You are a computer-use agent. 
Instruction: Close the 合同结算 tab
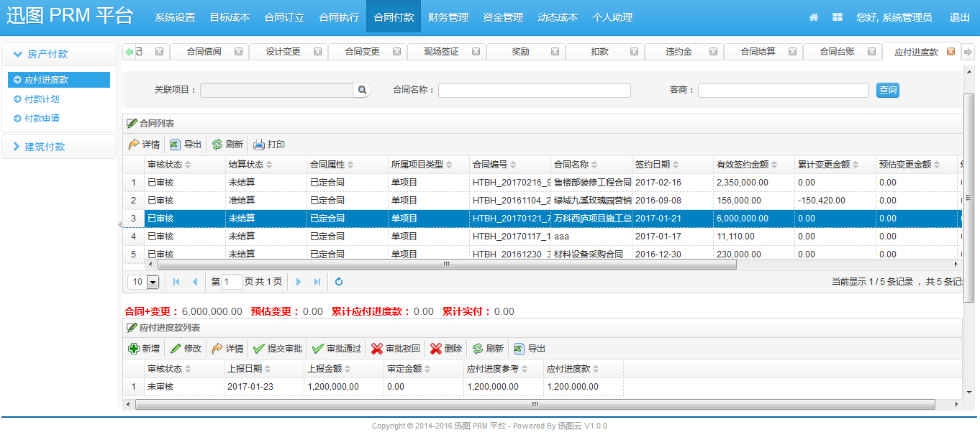[792, 52]
